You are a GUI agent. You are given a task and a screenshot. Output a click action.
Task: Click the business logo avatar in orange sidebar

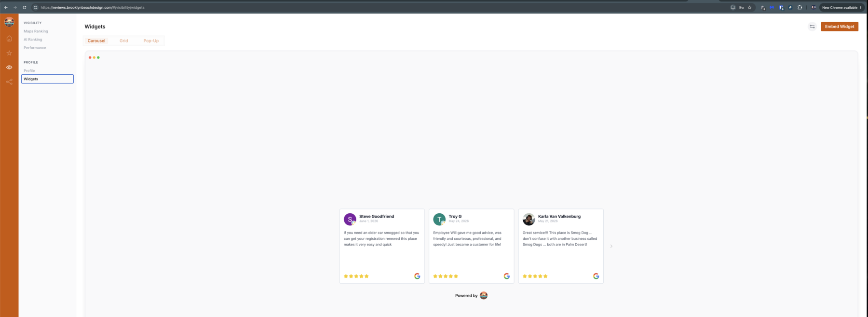coord(9,22)
